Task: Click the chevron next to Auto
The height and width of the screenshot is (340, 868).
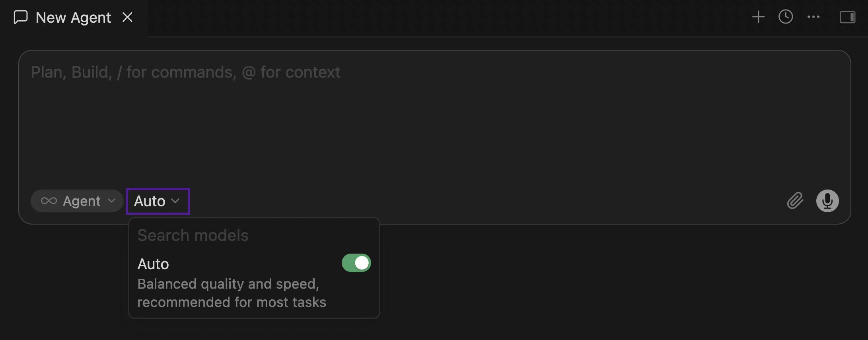Action: coord(175,201)
